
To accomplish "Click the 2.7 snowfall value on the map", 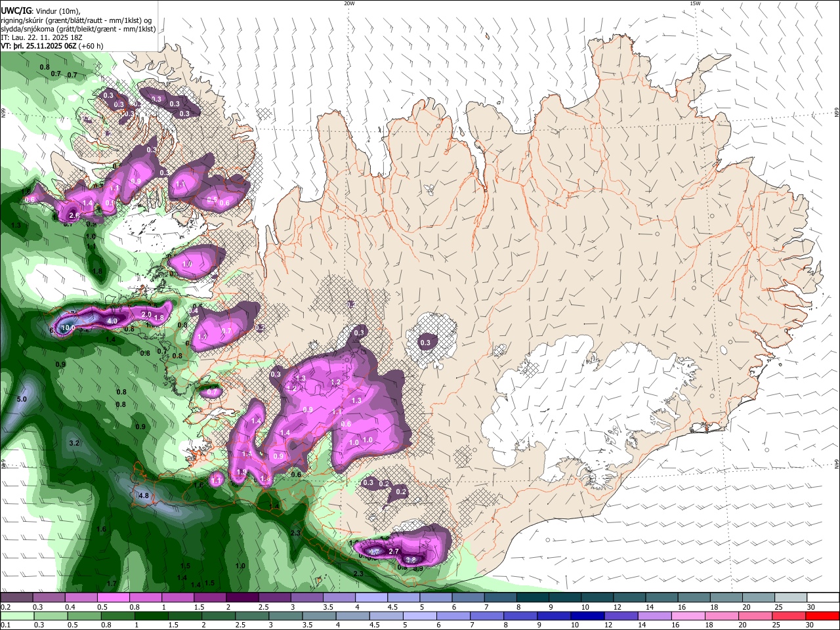I will point(394,551).
